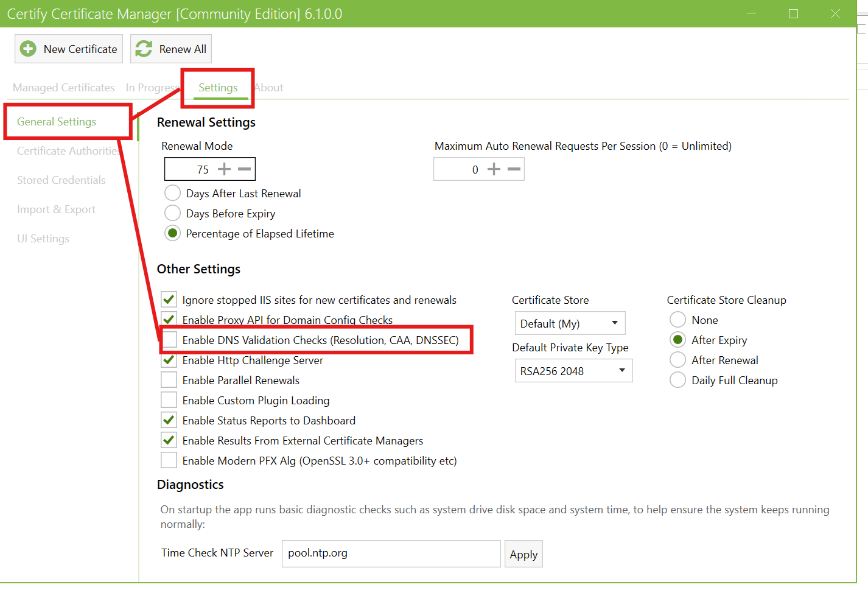This screenshot has width=868, height=590.
Task: Click the Time Check NTP Server field
Action: pyautogui.click(x=391, y=553)
